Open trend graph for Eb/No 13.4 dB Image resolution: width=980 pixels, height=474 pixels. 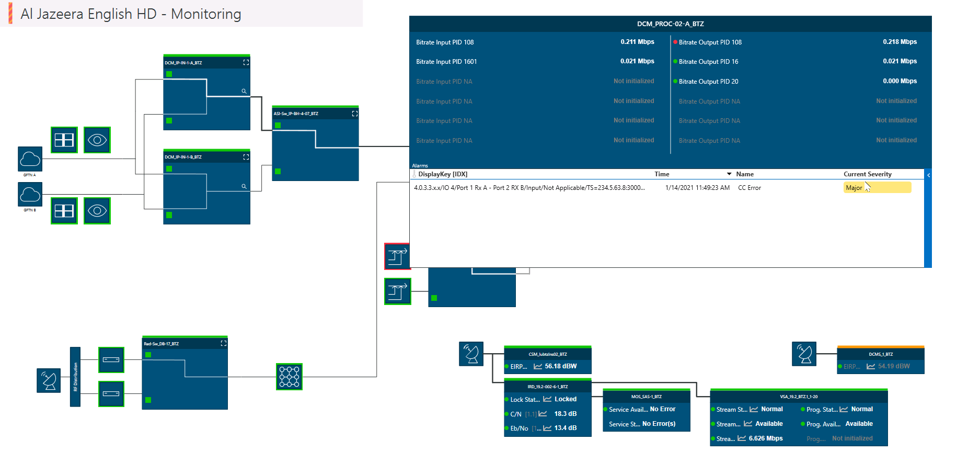click(547, 428)
